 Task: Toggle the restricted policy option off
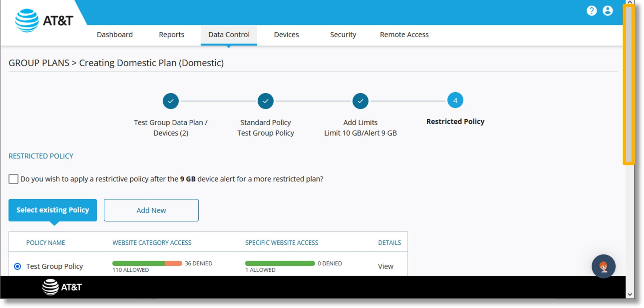14,179
